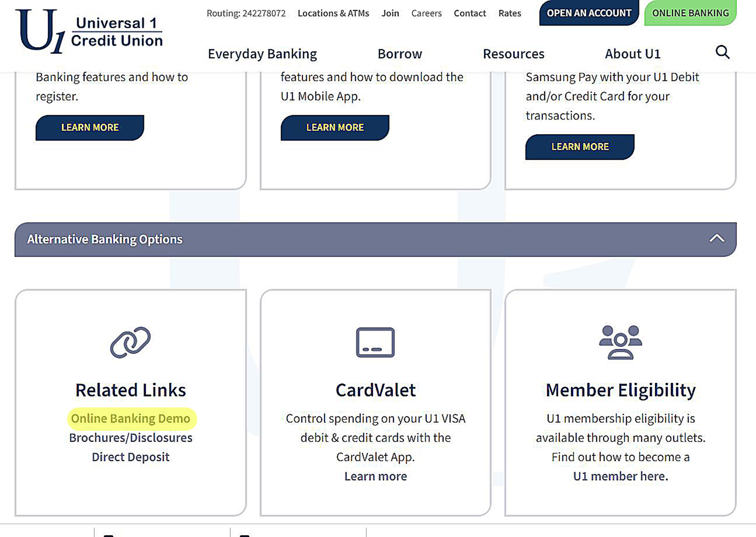Click Learn More under online banking registration
Viewport: 756px width, 537px height.
(90, 128)
